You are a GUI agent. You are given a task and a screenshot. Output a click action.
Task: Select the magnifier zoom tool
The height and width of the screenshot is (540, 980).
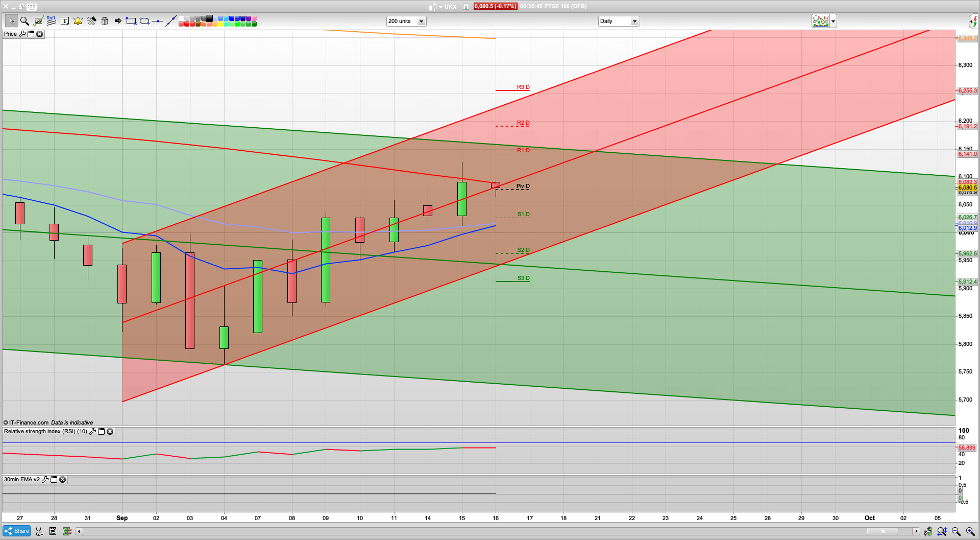(24, 21)
